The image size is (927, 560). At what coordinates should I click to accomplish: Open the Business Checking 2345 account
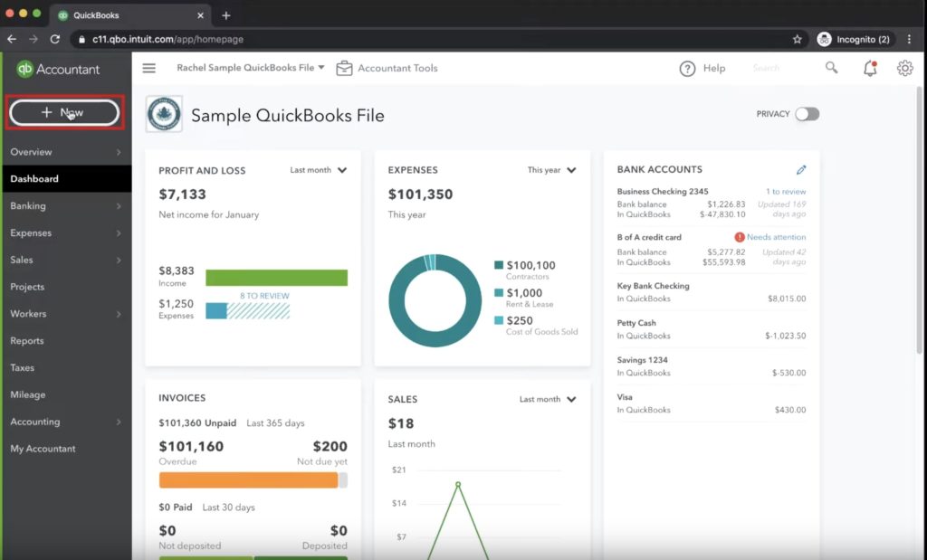coord(662,192)
